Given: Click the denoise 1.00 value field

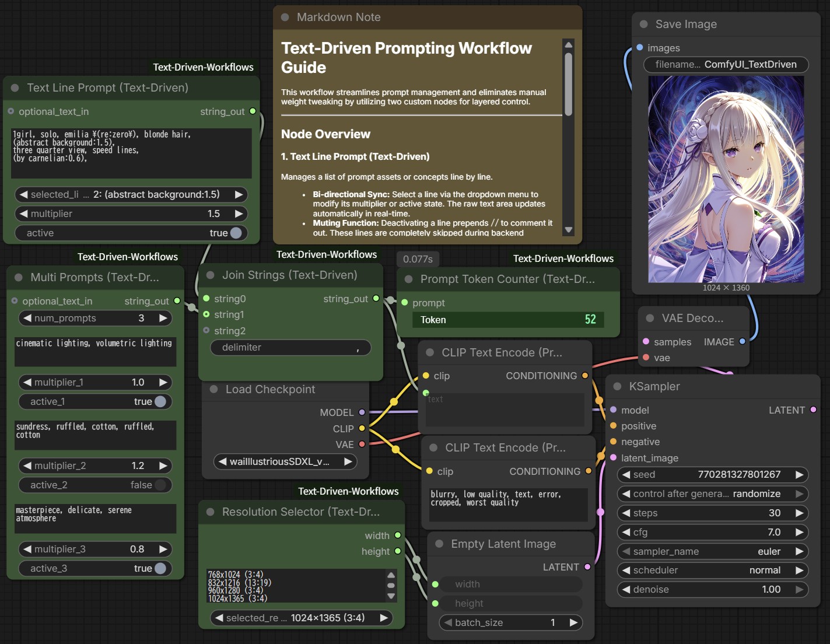Looking at the screenshot, I should [713, 590].
